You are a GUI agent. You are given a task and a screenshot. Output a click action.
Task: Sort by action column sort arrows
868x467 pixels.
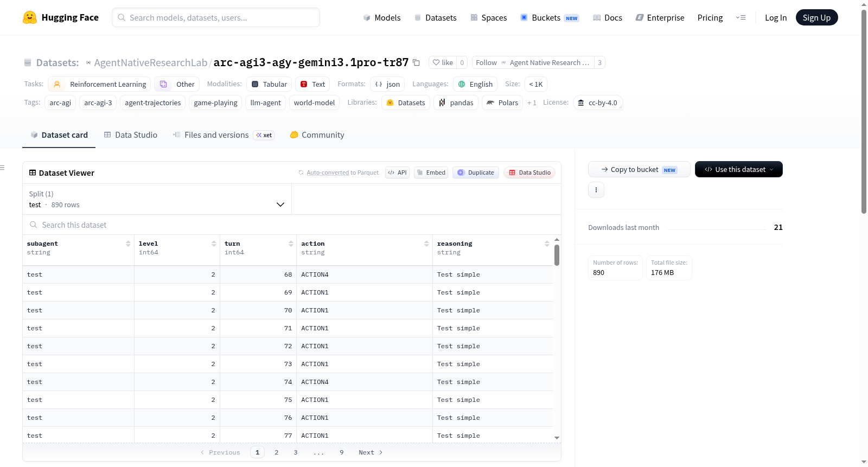426,244
